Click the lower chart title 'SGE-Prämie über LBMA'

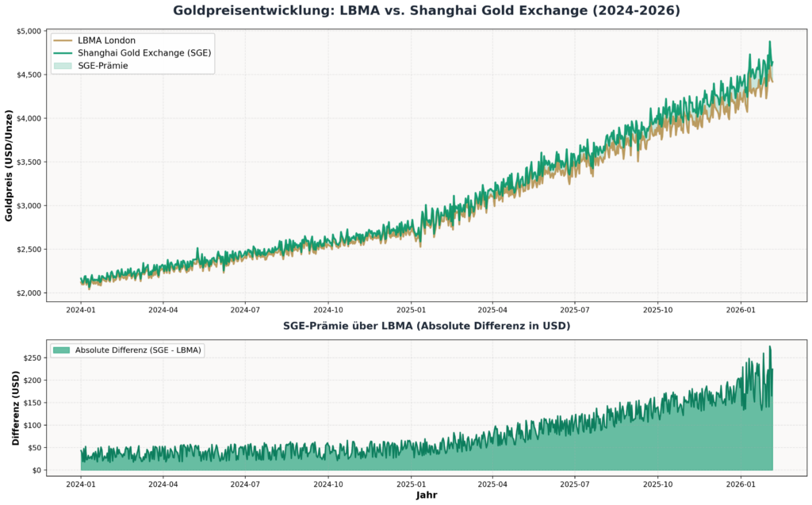tap(426, 326)
